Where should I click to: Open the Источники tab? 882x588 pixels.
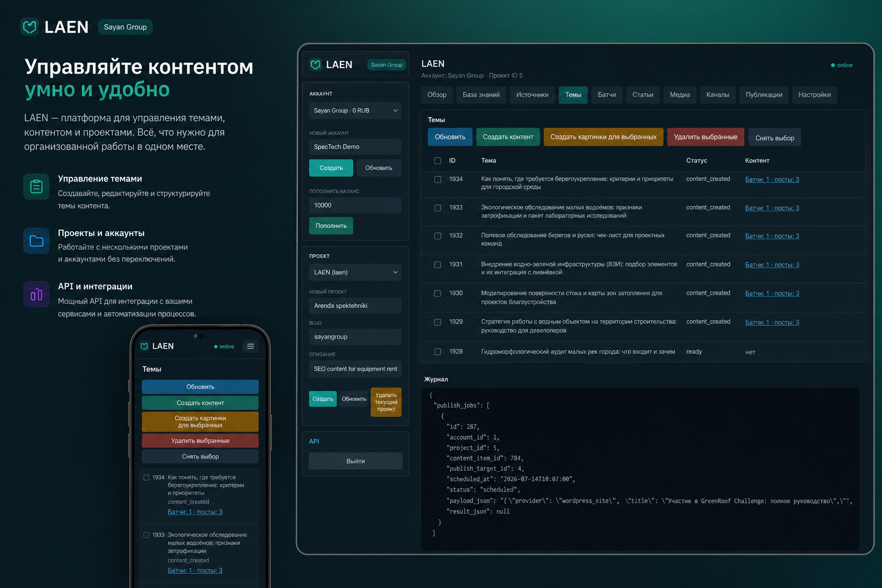point(532,95)
